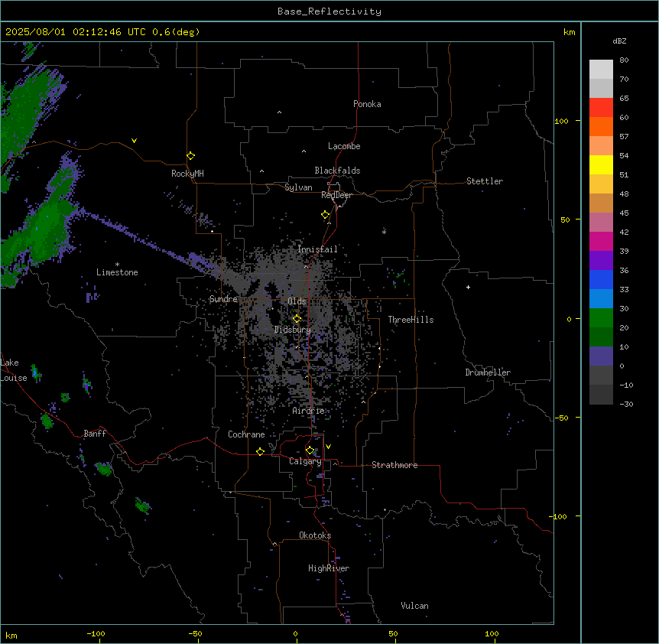Click the km label at top right
This screenshot has height=644, width=659.
570,32
